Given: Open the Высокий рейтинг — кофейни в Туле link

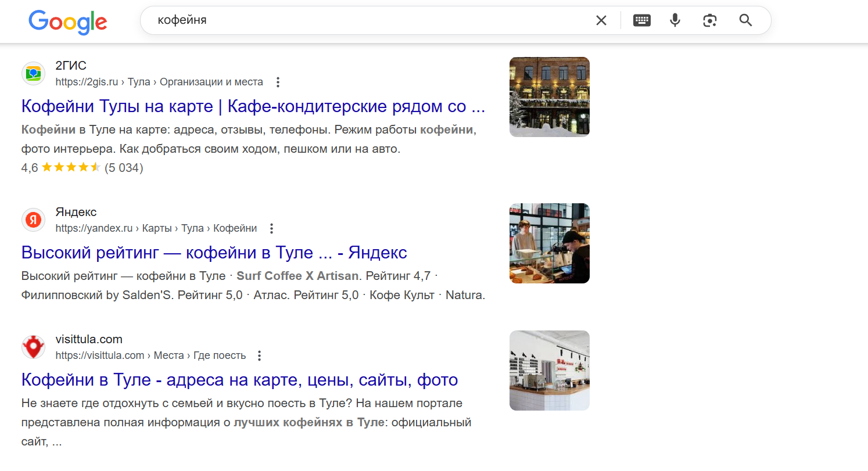Looking at the screenshot, I should pyautogui.click(x=214, y=253).
